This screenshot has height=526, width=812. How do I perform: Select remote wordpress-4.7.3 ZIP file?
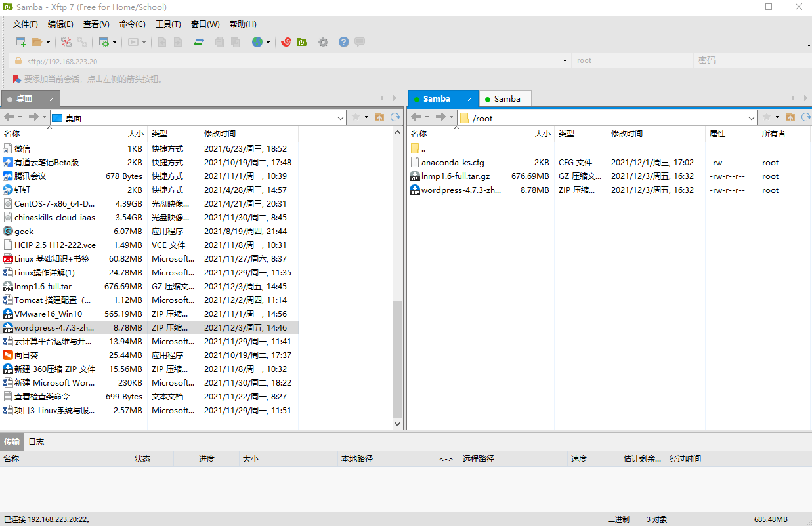pos(461,190)
